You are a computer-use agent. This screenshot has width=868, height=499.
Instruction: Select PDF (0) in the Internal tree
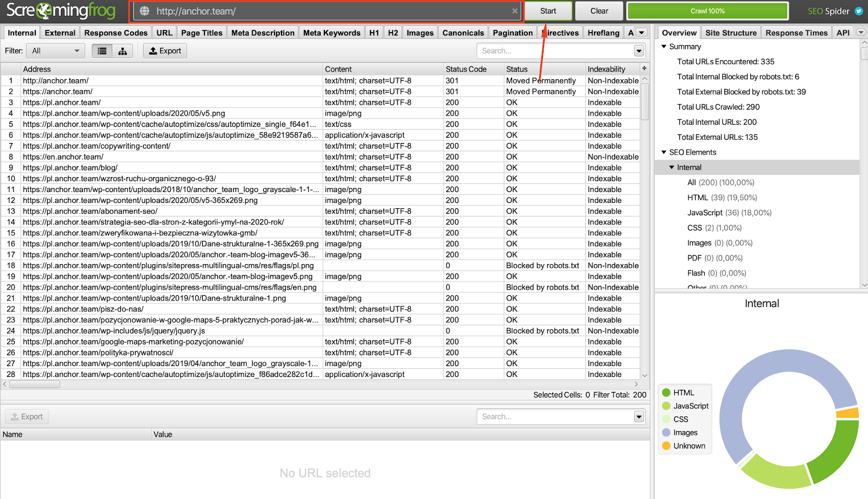click(715, 258)
